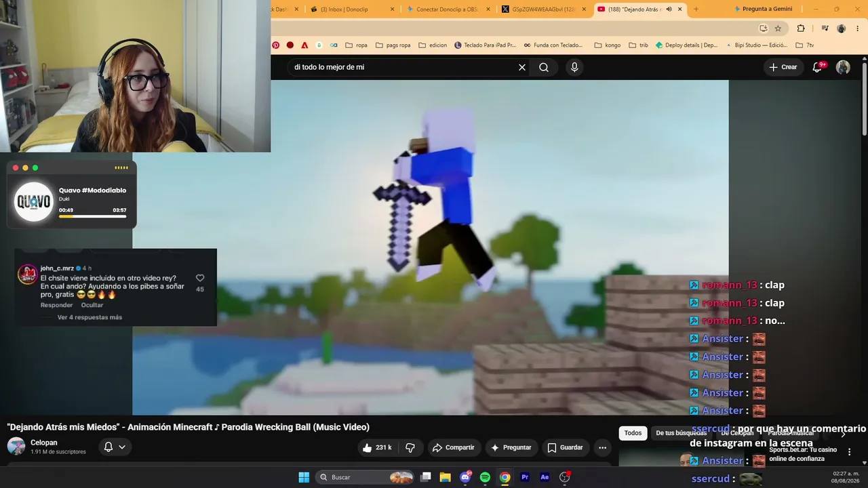The height and width of the screenshot is (488, 868).
Task: Dislike the Dejando Atrás mis Miedos video
Action: coord(410,447)
